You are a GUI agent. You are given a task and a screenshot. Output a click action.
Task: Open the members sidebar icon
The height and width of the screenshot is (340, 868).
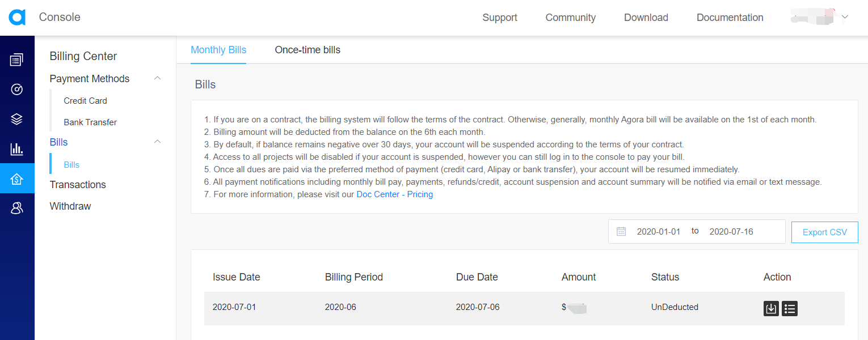(x=17, y=209)
